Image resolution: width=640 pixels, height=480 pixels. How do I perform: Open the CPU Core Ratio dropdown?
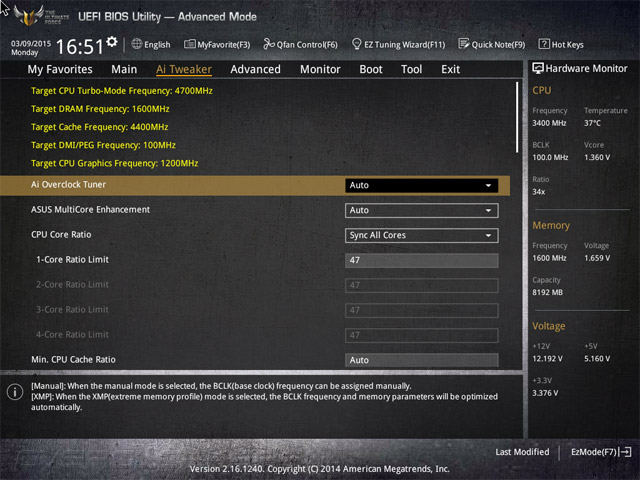pyautogui.click(x=421, y=235)
